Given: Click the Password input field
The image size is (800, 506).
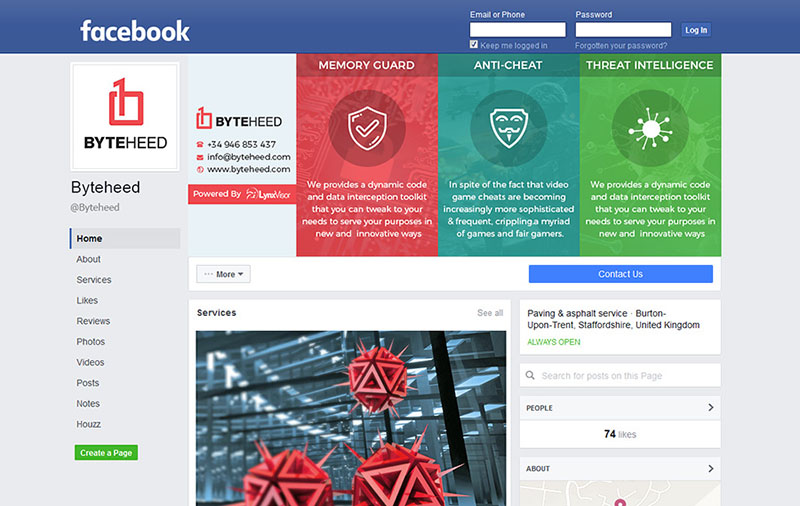Looking at the screenshot, I should click(623, 30).
